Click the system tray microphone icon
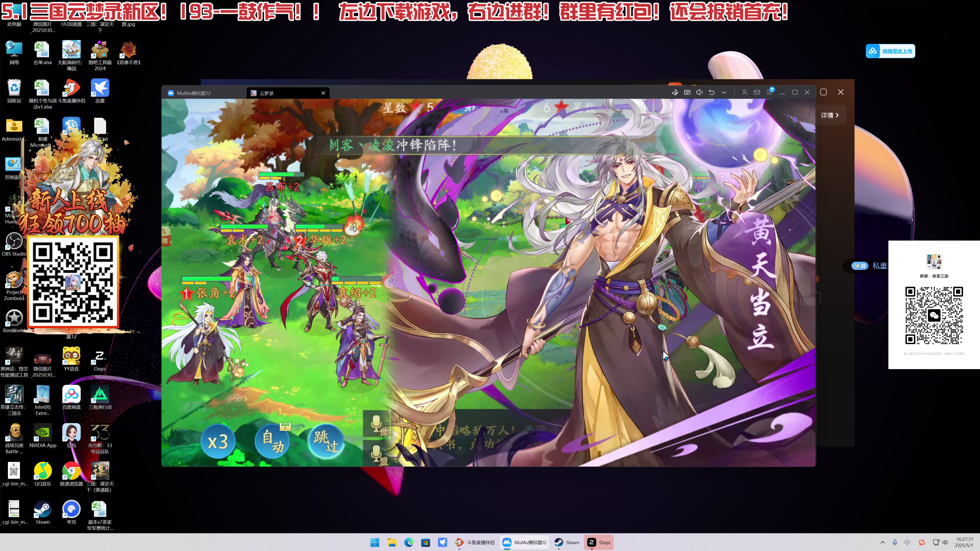The width and height of the screenshot is (980, 551). [x=895, y=542]
